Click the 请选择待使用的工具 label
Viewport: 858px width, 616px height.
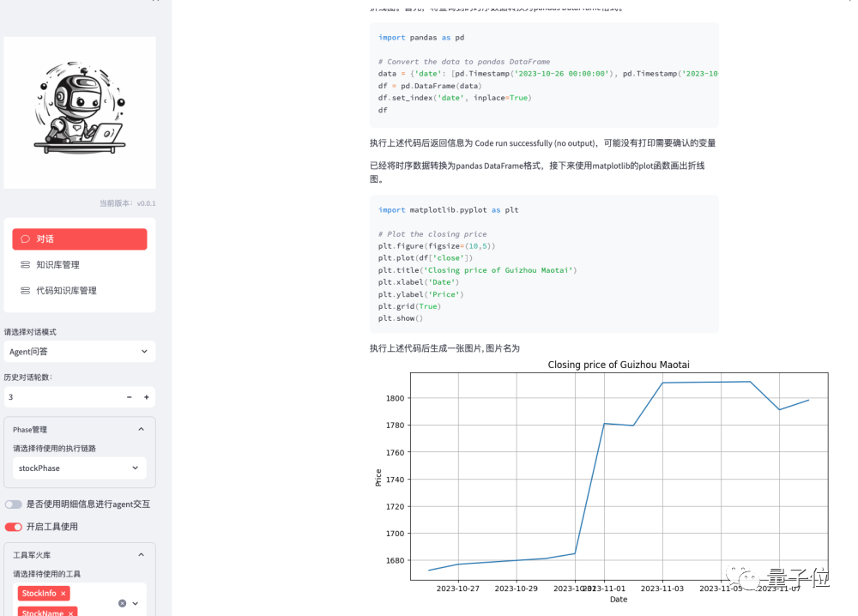pos(47,574)
